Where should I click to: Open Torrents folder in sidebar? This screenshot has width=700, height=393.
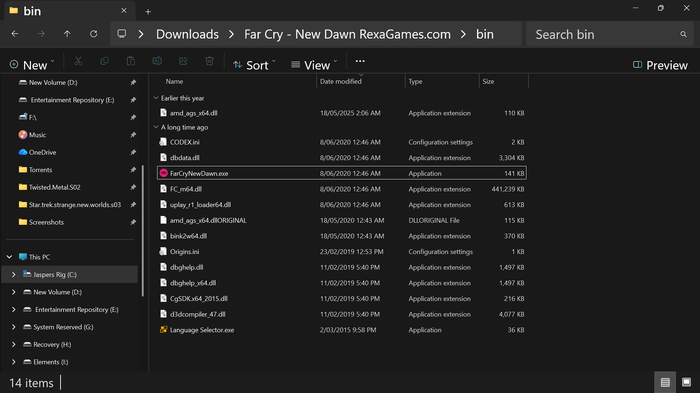(x=40, y=170)
